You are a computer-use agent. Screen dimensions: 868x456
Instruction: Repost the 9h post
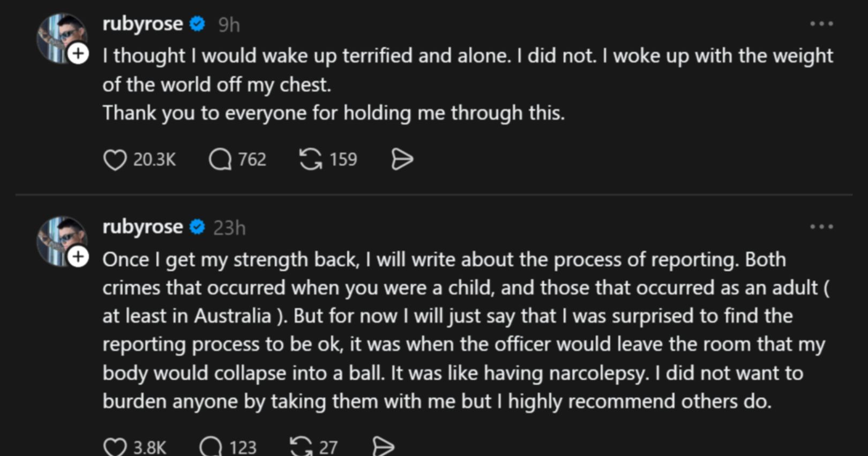[x=311, y=160]
